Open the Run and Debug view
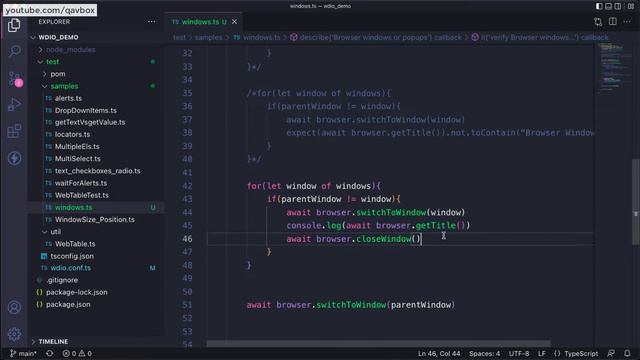This screenshot has height=360, width=640. 14,105
